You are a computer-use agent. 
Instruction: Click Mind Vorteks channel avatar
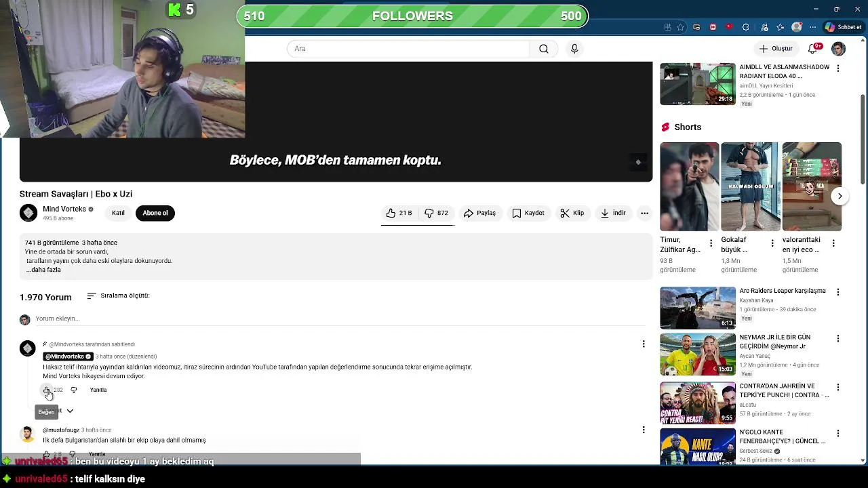(28, 213)
